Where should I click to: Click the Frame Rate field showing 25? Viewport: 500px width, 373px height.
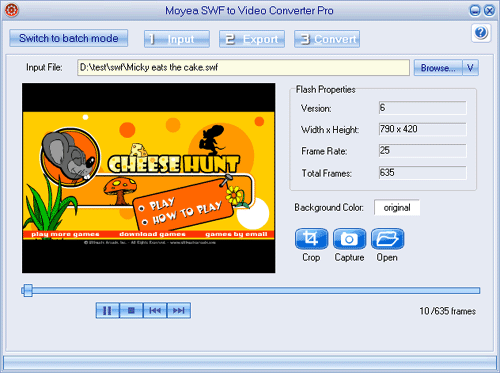pos(423,151)
